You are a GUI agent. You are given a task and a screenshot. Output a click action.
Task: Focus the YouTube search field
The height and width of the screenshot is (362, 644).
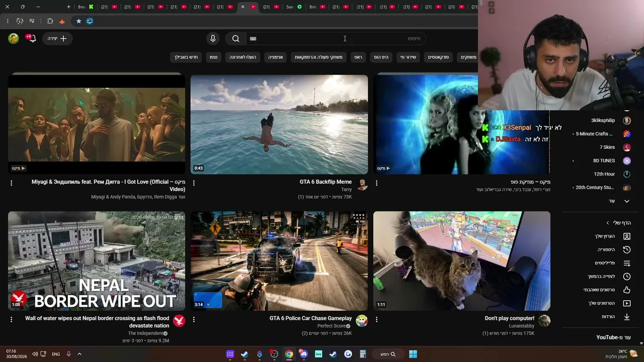pos(336,38)
